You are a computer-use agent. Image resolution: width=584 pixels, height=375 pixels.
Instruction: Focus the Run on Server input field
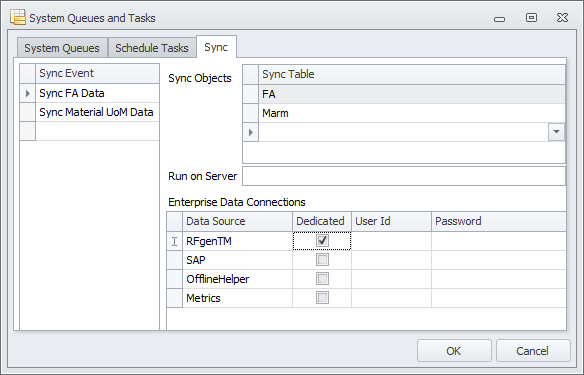(404, 176)
